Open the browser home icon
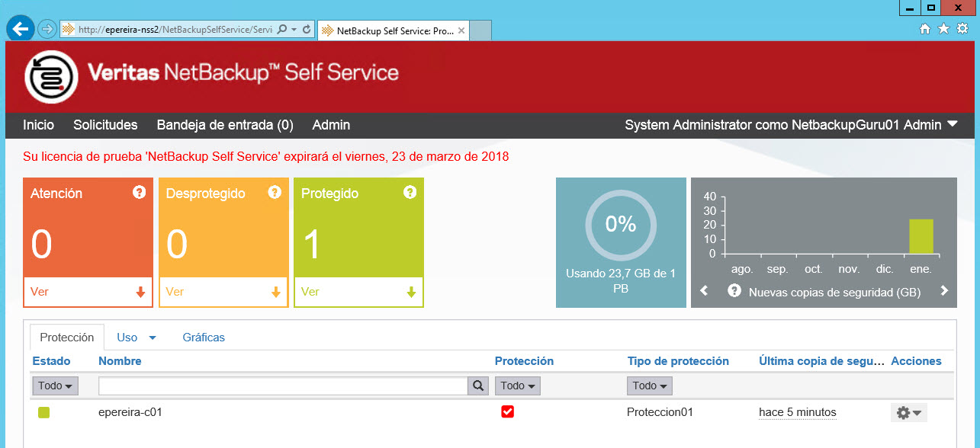 (x=925, y=28)
